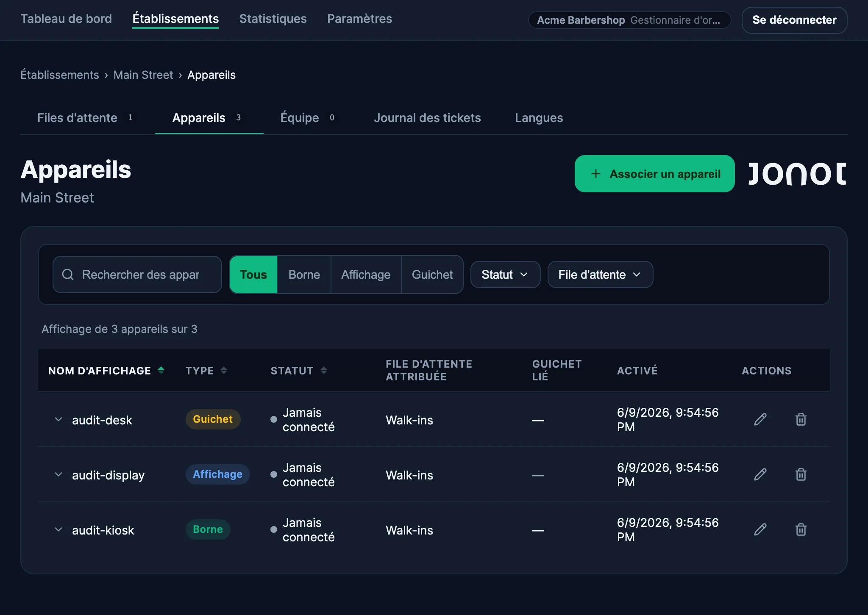This screenshot has width=868, height=615.
Task: Open the File d'attente filter dropdown
Action: tap(600, 274)
